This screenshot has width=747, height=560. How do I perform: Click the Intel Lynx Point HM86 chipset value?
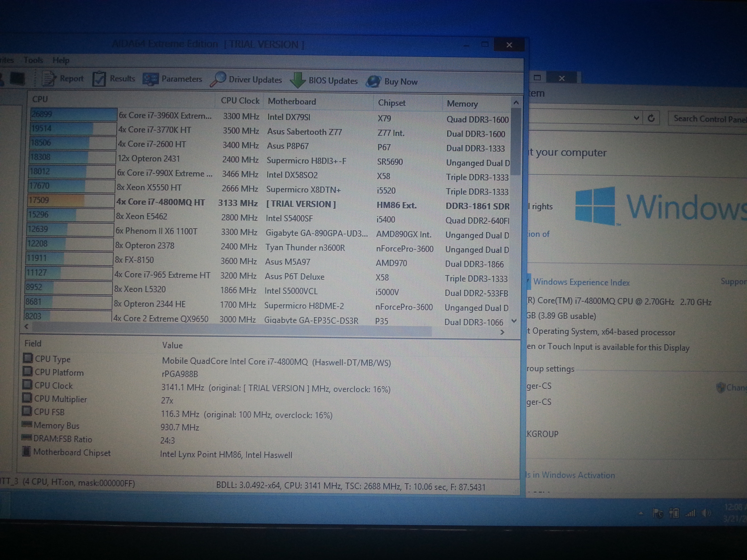pyautogui.click(x=226, y=454)
